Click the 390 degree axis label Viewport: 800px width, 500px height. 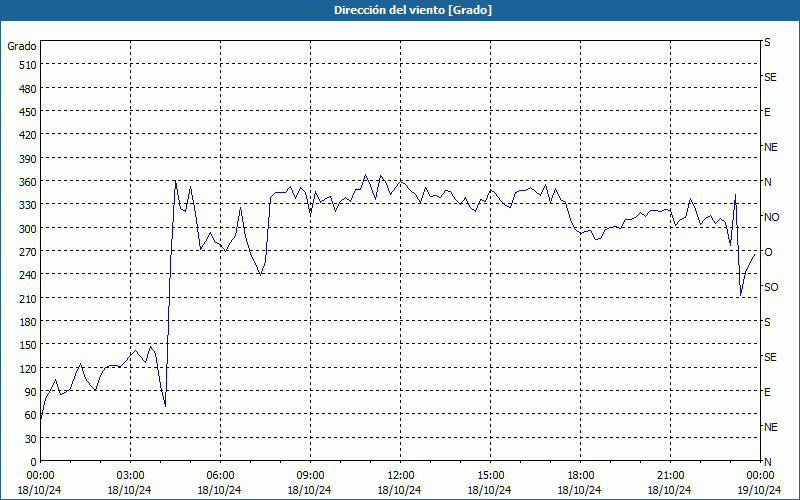tap(28, 159)
